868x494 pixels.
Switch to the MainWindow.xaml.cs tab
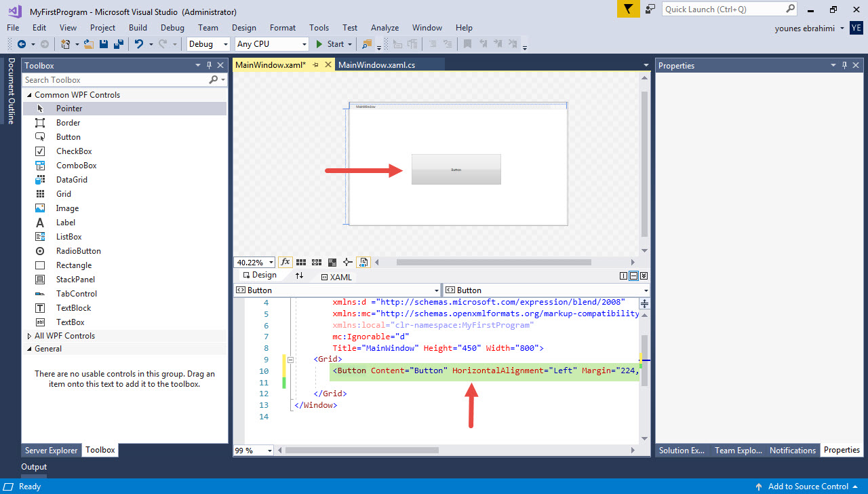tap(380, 65)
